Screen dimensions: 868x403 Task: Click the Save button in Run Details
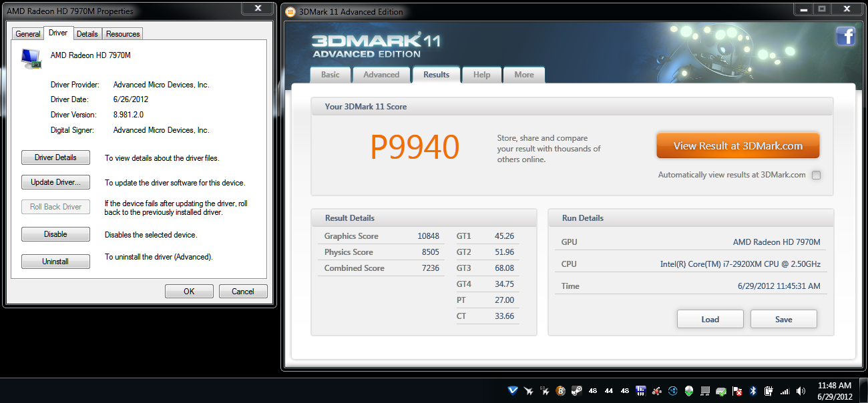pyautogui.click(x=784, y=319)
